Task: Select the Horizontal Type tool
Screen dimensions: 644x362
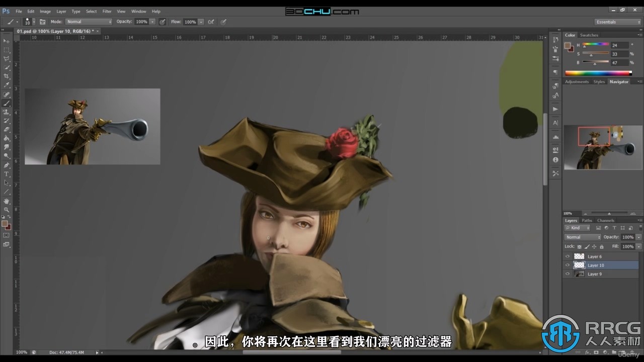Action: click(7, 174)
